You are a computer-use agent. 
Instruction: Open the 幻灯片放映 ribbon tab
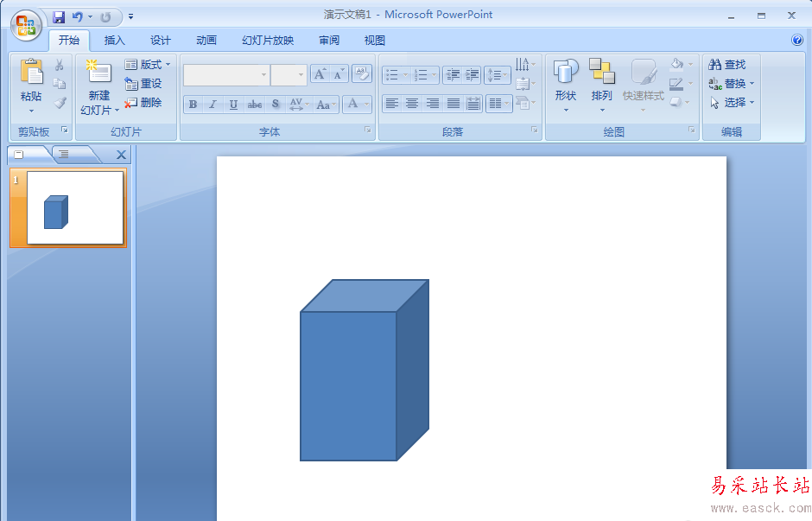[268, 41]
